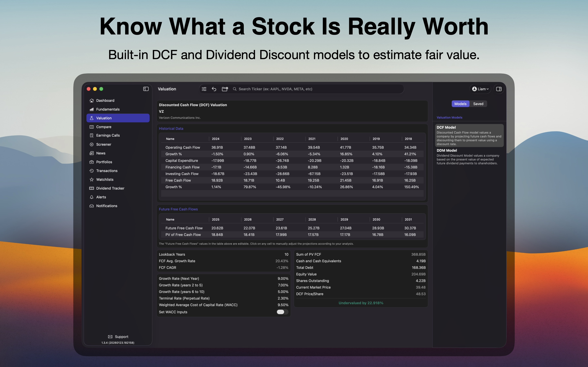Click the Support link at bottom
588x367 pixels.
click(118, 336)
